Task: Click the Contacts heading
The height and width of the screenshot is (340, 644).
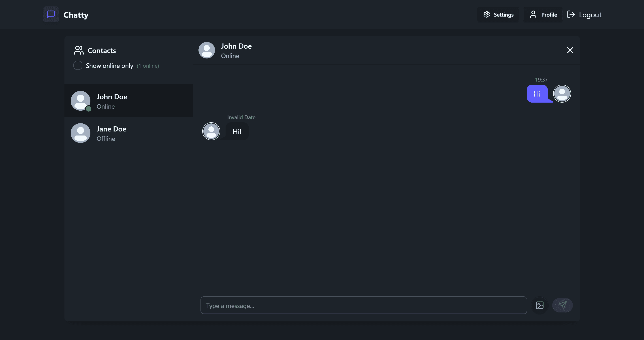Action: pos(102,50)
